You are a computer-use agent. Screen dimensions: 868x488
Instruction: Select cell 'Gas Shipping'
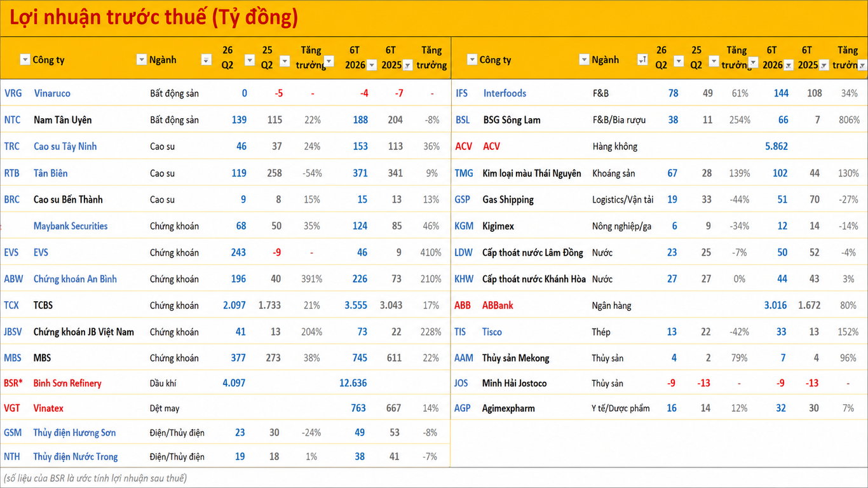[x=508, y=200]
